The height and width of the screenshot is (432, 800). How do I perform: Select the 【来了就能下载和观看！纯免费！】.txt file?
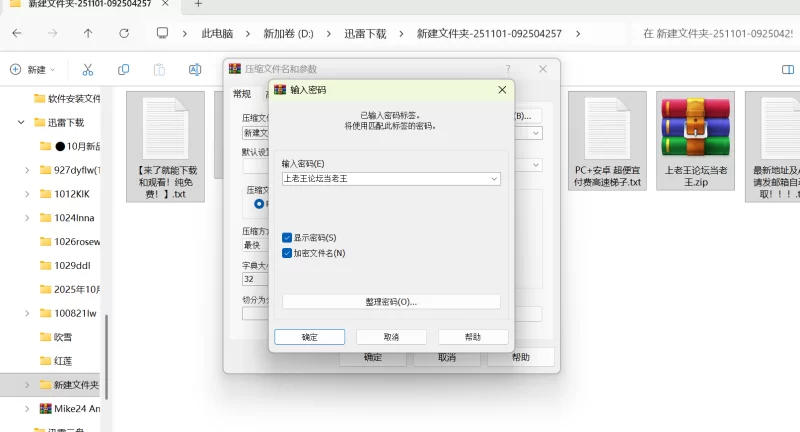tap(165, 147)
